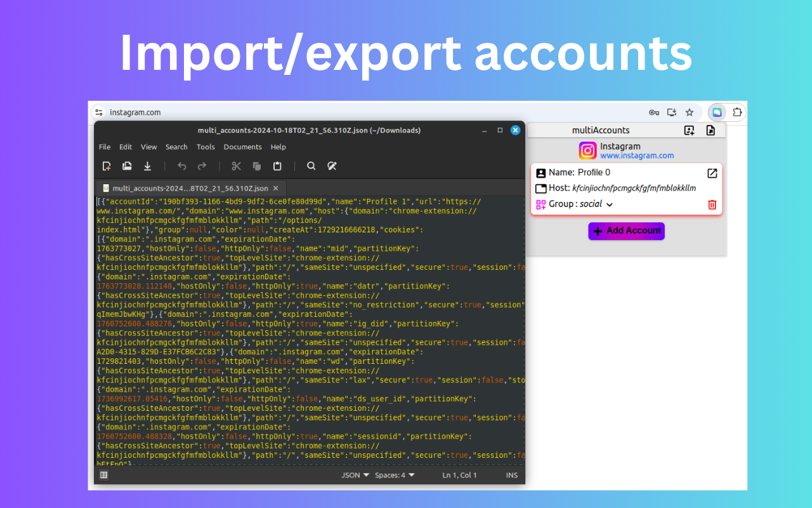This screenshot has width=812, height=508.
Task: Click the open file icon in editor toolbar
Action: tap(127, 166)
